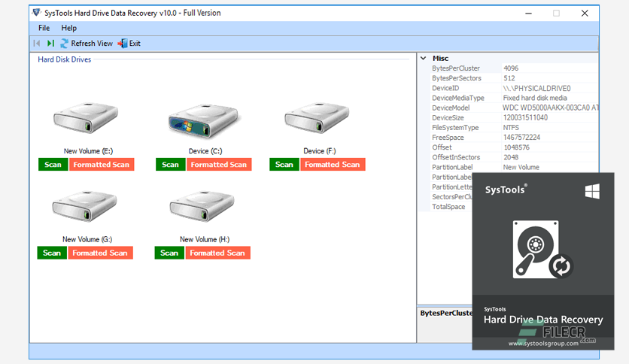Click the previous navigation arrow in toolbar
This screenshot has width=629, height=364.
[x=37, y=44]
